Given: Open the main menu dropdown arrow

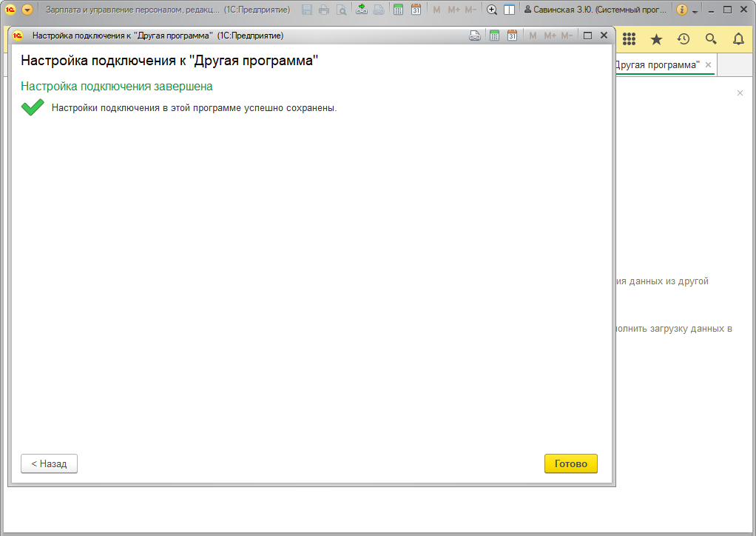Looking at the screenshot, I should point(27,10).
